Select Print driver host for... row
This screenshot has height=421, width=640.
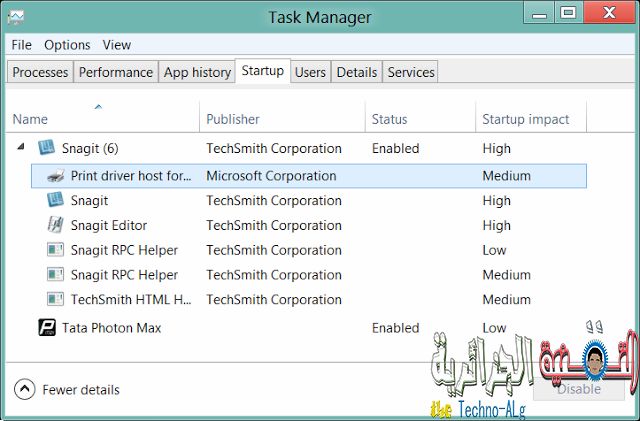point(309,176)
